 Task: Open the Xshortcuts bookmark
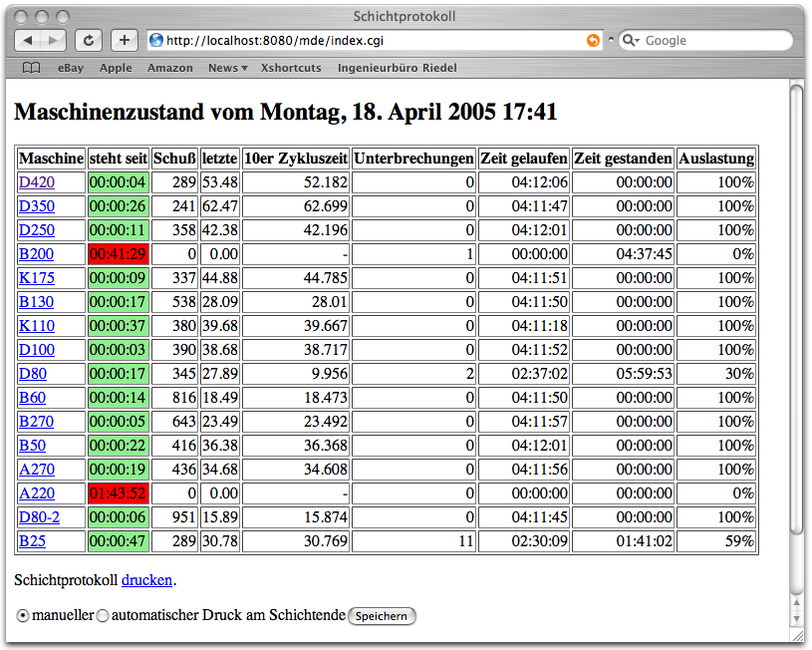click(x=291, y=68)
